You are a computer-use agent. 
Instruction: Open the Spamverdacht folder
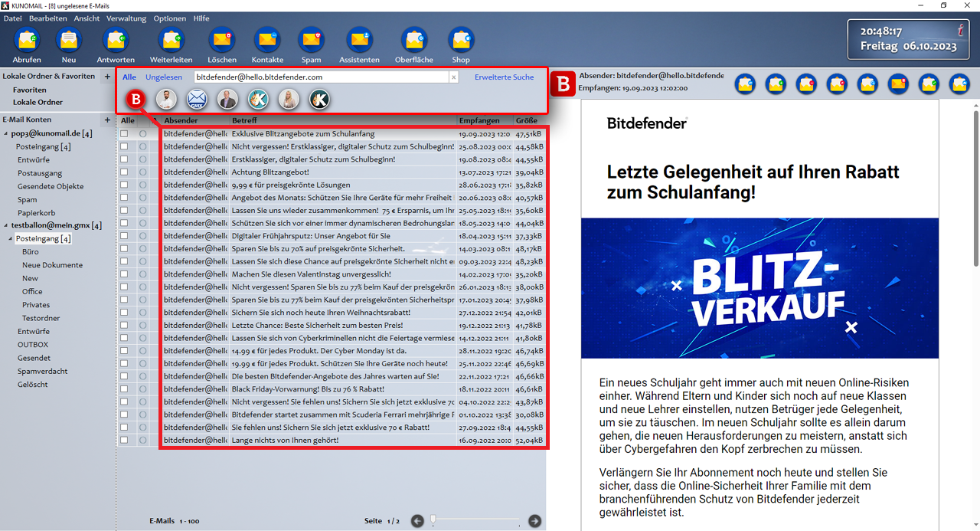(x=43, y=371)
